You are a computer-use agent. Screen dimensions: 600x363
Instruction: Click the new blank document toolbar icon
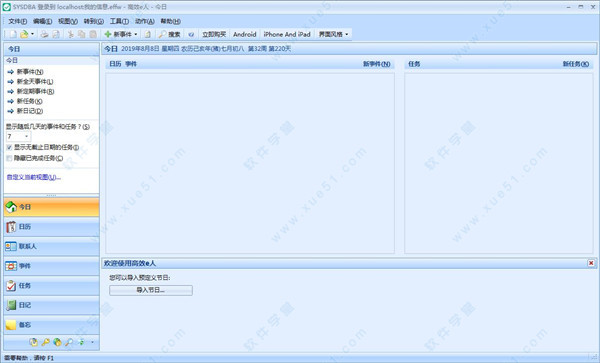13,34
